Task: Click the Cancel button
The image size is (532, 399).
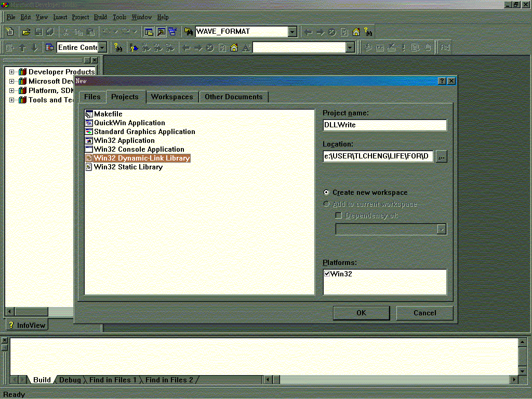Action: point(425,313)
